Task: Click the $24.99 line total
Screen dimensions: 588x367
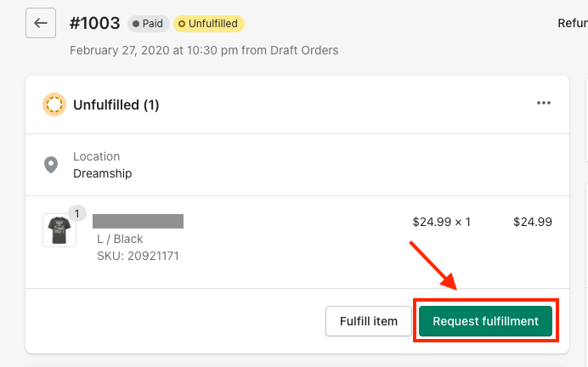Action: click(533, 223)
